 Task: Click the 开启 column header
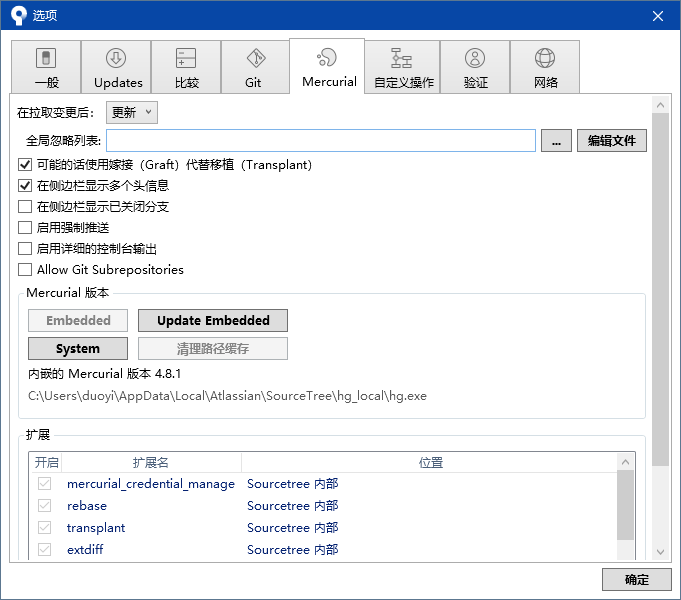click(x=46, y=462)
